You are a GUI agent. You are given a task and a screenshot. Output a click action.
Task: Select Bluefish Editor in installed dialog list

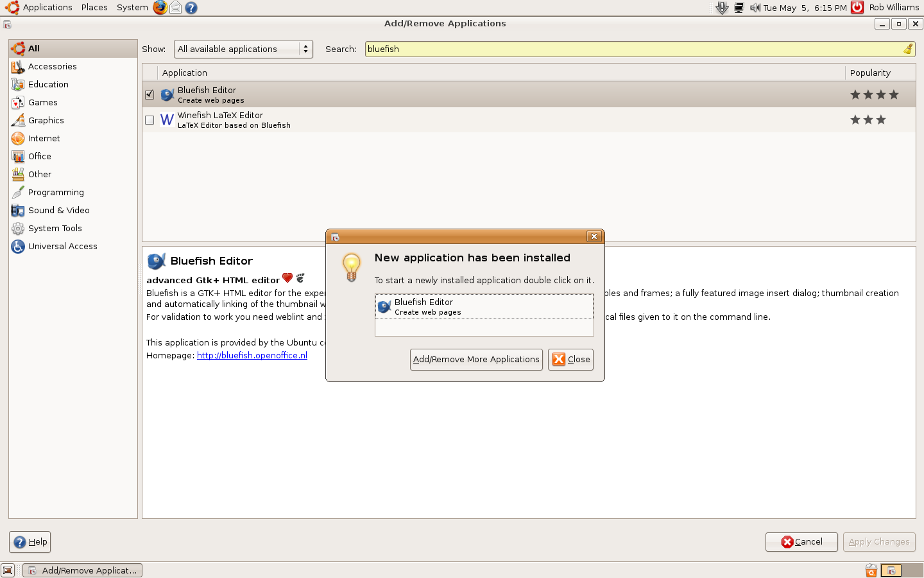[484, 306]
